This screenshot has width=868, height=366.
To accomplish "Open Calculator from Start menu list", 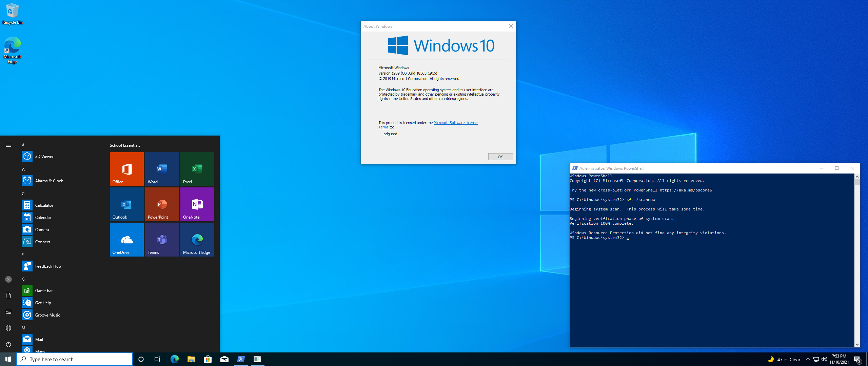I will pos(61,205).
